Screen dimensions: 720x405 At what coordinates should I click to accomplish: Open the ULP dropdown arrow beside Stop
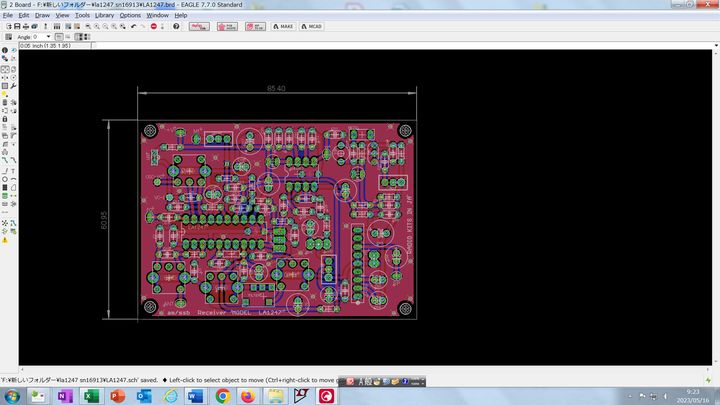coord(163,26)
